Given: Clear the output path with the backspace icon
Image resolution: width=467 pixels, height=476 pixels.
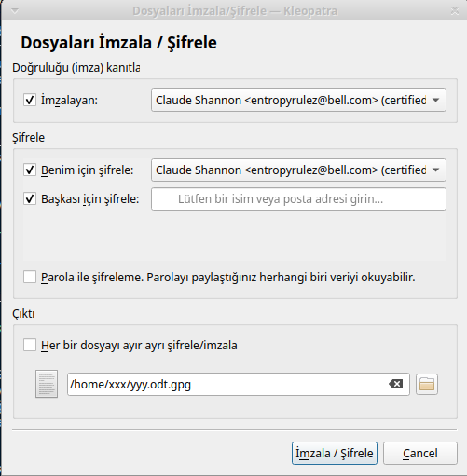Looking at the screenshot, I should 395,384.
